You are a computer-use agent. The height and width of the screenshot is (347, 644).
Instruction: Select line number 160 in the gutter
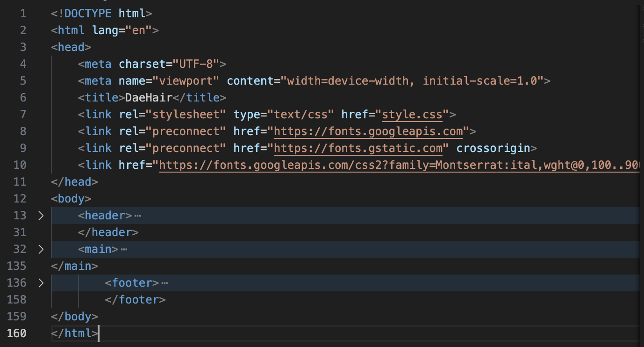[17, 333]
